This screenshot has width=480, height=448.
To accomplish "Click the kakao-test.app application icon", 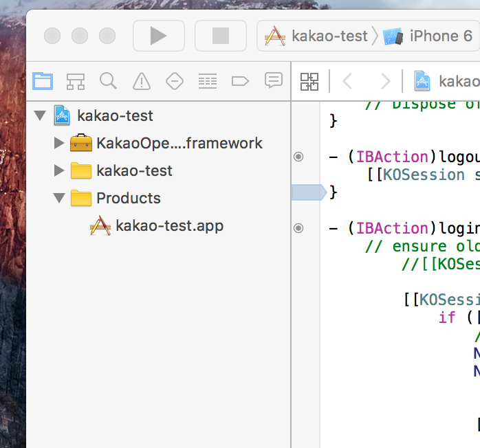I will pyautogui.click(x=100, y=225).
